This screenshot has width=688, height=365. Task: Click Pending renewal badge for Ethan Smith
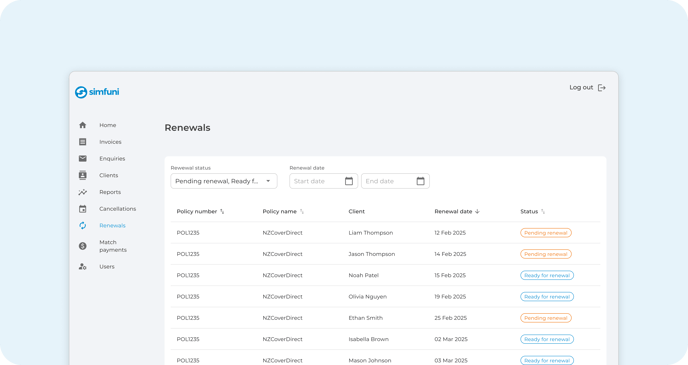point(546,318)
